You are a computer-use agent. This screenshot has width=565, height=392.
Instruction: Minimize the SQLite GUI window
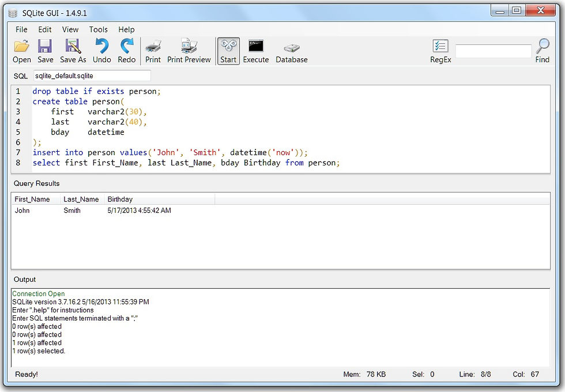coord(500,10)
